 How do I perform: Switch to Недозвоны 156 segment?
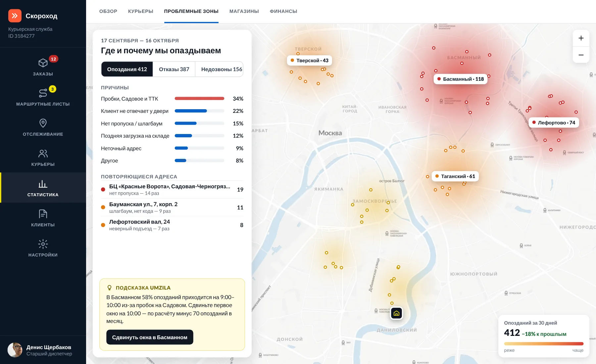[222, 69]
